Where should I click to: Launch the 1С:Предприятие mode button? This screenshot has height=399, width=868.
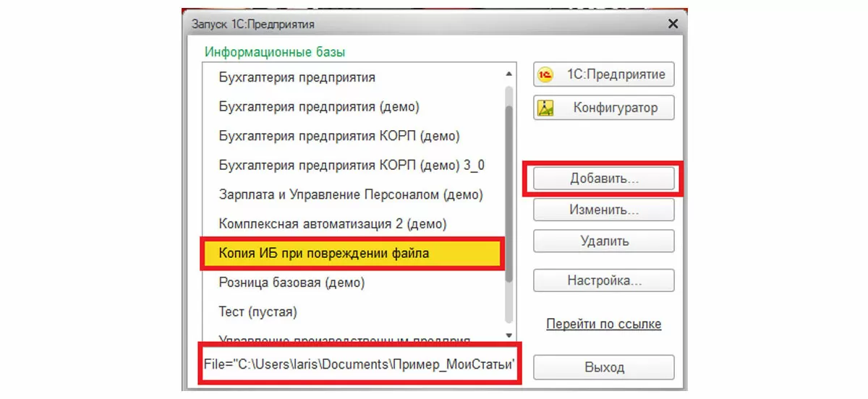[604, 74]
